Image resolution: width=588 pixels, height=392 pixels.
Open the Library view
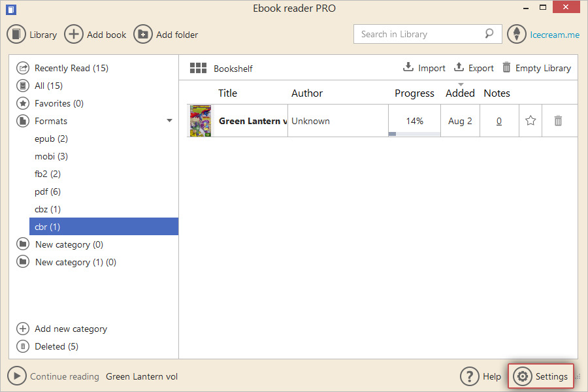pos(32,34)
